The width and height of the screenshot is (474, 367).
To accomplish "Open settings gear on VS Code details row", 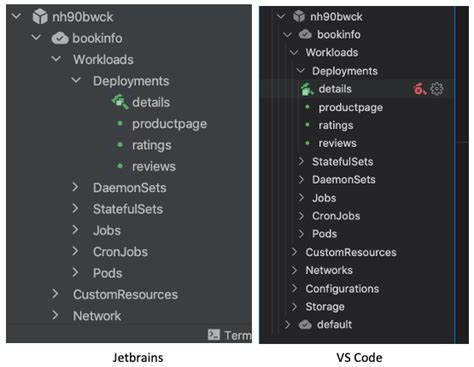I will point(437,89).
